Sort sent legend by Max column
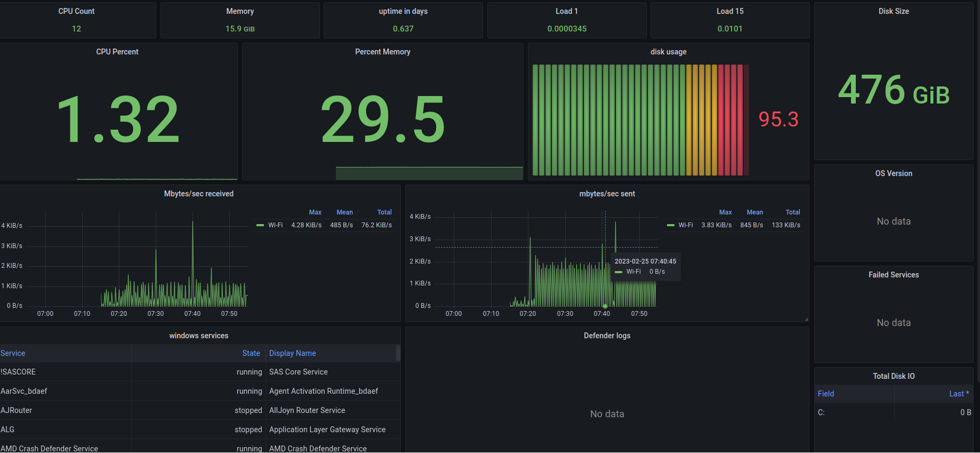The height and width of the screenshot is (453, 980). pos(725,212)
